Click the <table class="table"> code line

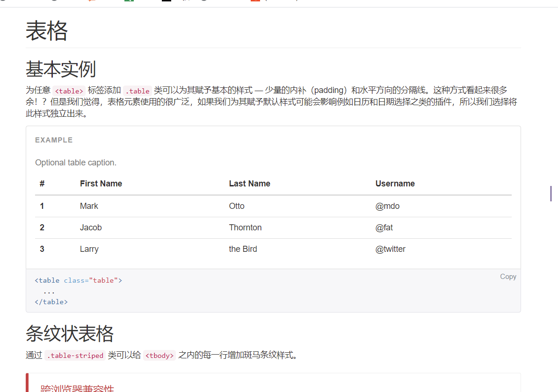tap(78, 280)
